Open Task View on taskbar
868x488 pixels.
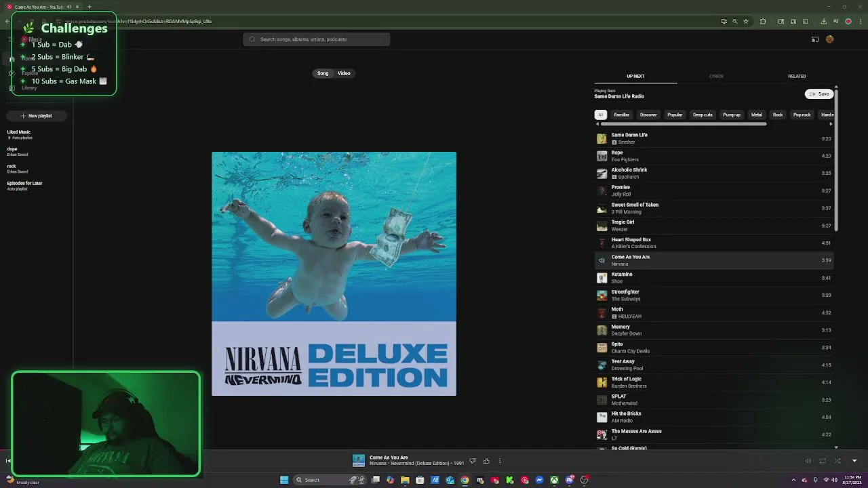click(x=375, y=480)
